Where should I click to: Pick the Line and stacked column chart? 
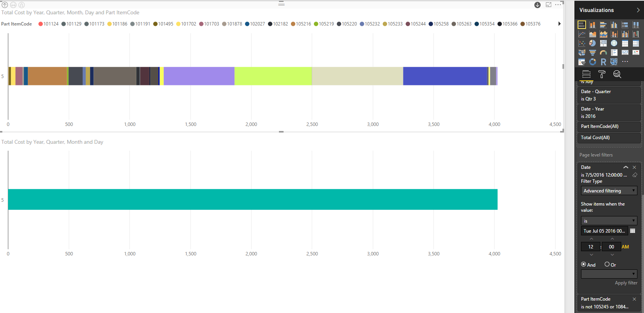point(614,34)
